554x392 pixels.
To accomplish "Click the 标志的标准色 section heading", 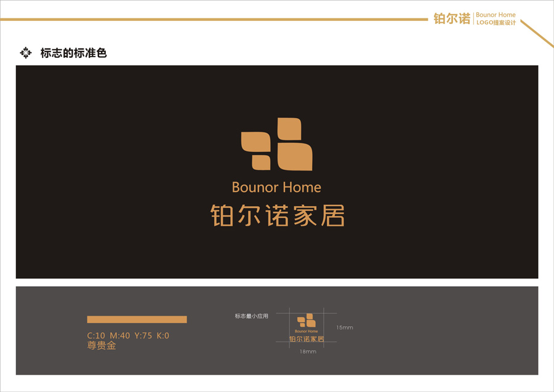I will coord(73,53).
